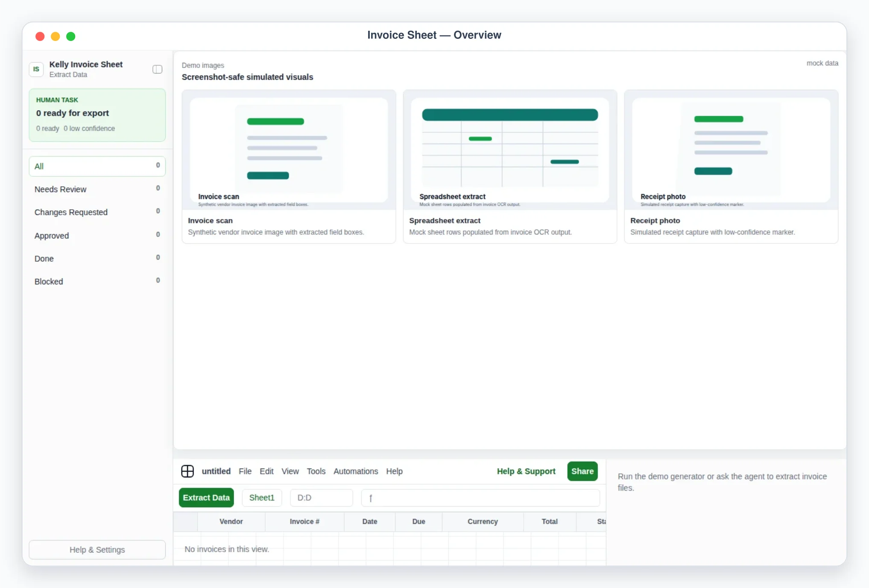The width and height of the screenshot is (869, 588).
Task: Open the Receipt photo thumbnail
Action: click(x=731, y=150)
